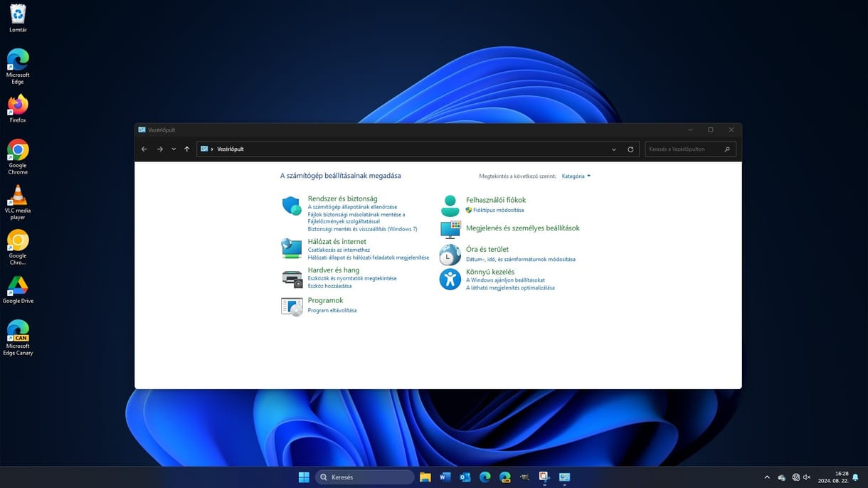
Task: Click the muted volume tray icon
Action: 807,477
